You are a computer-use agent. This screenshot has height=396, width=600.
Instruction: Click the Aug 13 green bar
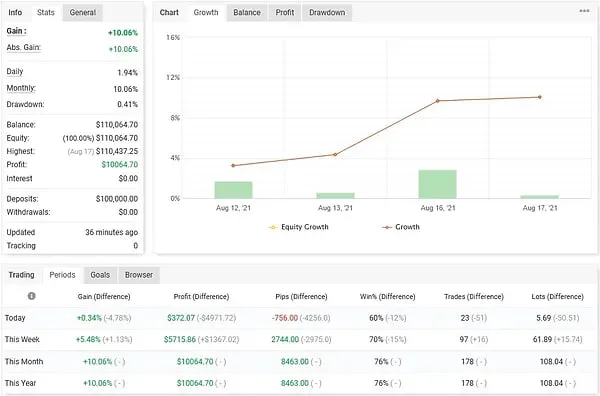pyautogui.click(x=335, y=196)
